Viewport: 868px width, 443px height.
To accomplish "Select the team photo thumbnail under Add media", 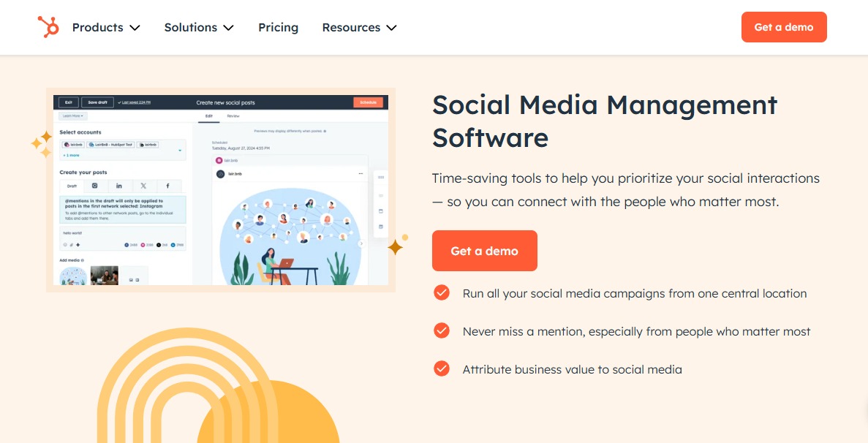I will coord(105,273).
